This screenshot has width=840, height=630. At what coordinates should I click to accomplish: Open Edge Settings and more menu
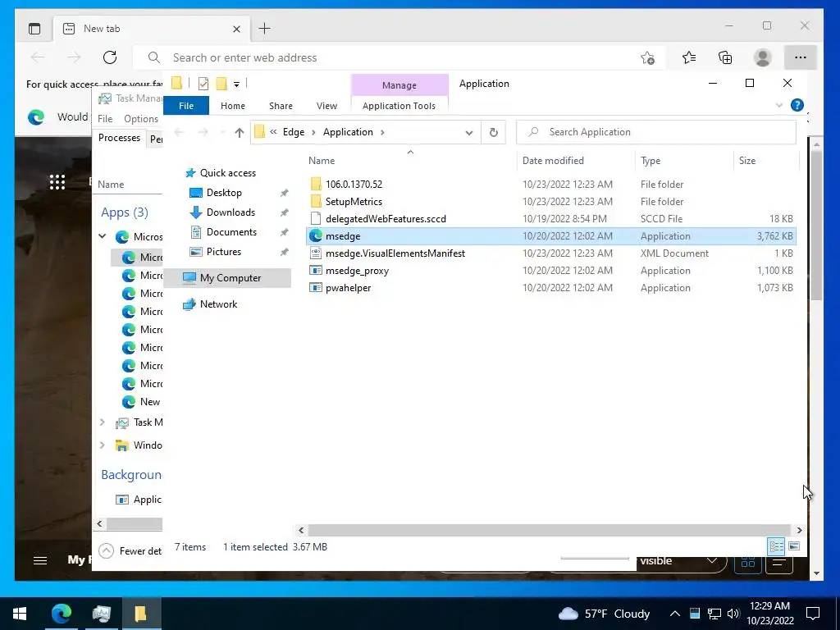pyautogui.click(x=801, y=57)
